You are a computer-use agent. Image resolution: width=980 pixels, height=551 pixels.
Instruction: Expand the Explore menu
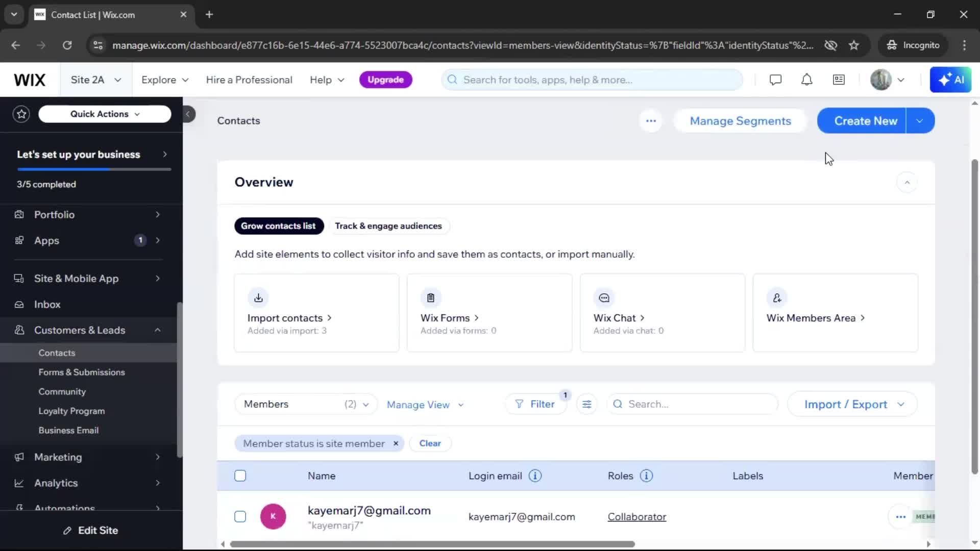165,80
